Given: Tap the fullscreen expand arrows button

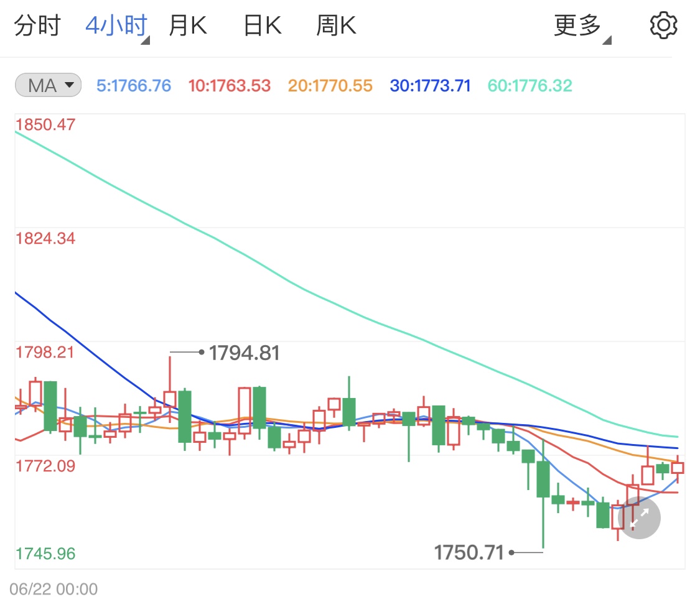Looking at the screenshot, I should click(x=639, y=517).
